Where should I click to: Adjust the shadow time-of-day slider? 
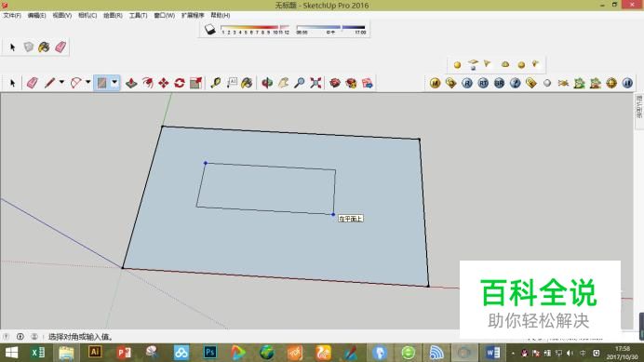(x=331, y=28)
